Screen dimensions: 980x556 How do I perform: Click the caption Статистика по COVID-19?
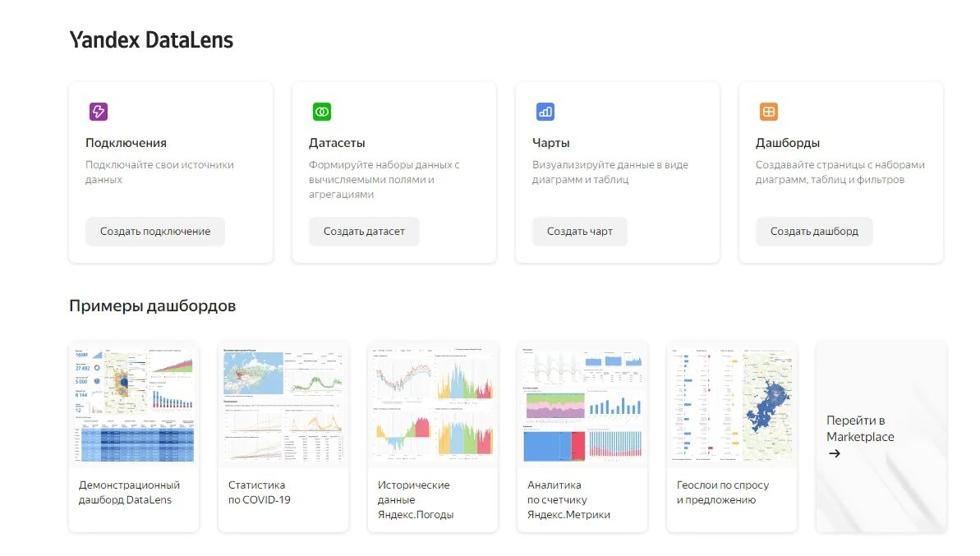(260, 492)
